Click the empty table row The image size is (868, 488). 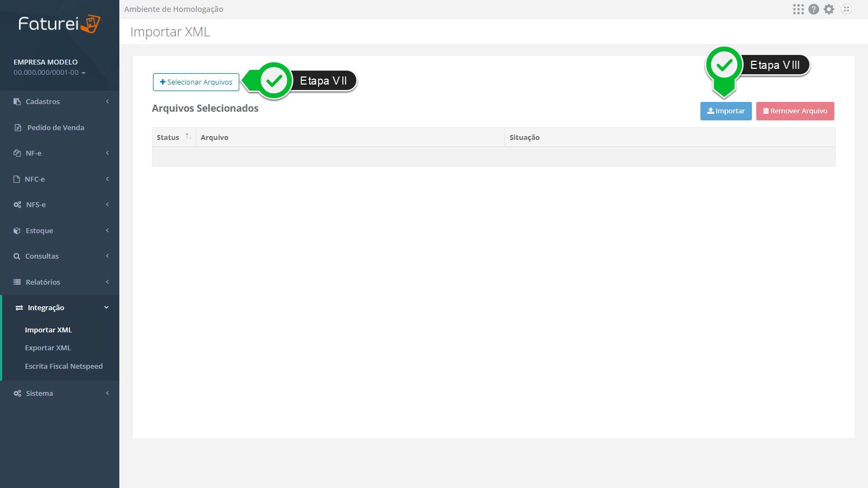pos(493,157)
